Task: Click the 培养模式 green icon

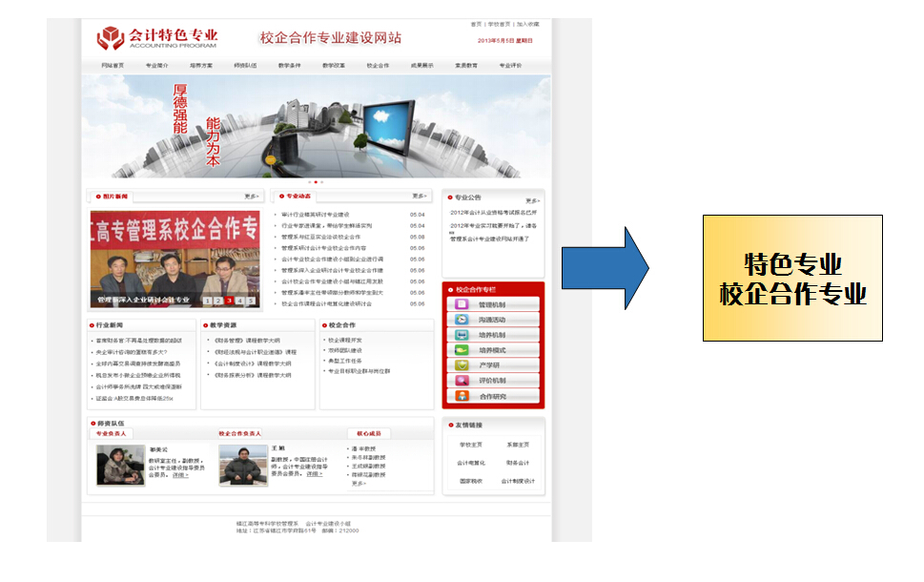Action: point(462,350)
